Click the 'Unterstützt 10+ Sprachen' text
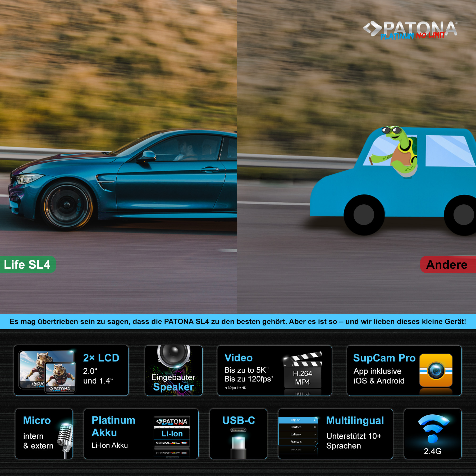Image resolution: width=476 pixels, height=476 pixels. (x=354, y=441)
